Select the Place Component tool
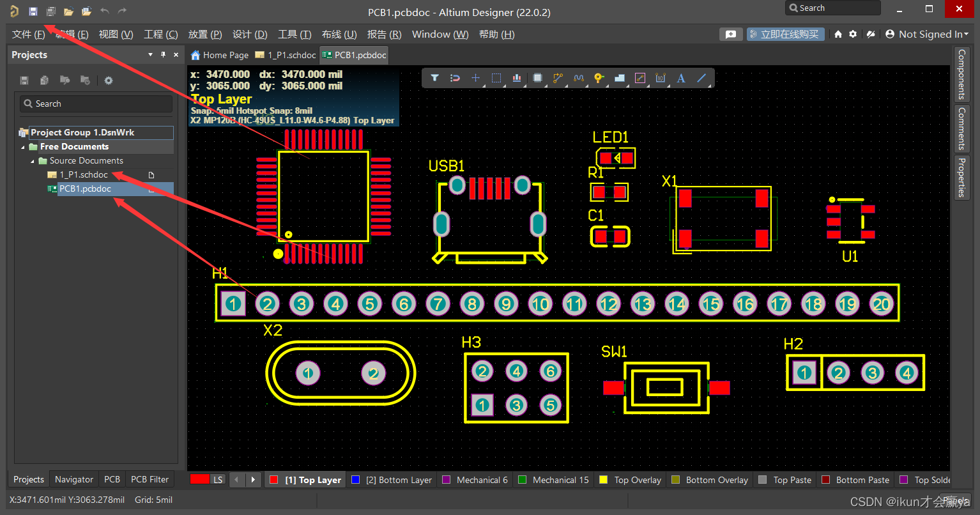Viewport: 980px width, 515px height. pyautogui.click(x=537, y=77)
